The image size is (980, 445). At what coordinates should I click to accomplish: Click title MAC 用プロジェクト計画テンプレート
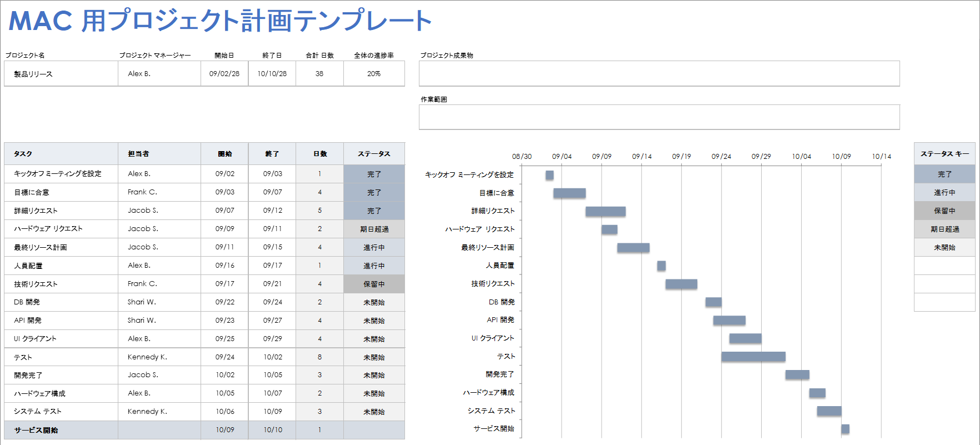(x=220, y=21)
